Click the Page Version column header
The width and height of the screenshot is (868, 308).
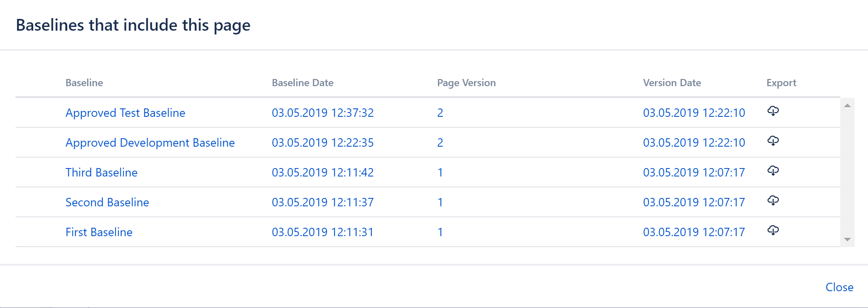(x=466, y=83)
